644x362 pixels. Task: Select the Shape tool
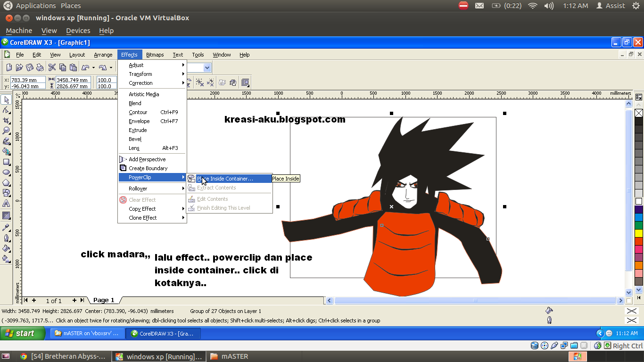pos(7,110)
